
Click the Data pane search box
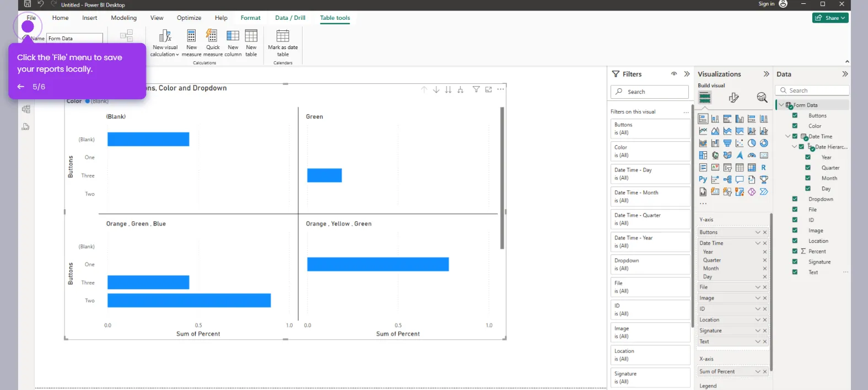pos(812,90)
